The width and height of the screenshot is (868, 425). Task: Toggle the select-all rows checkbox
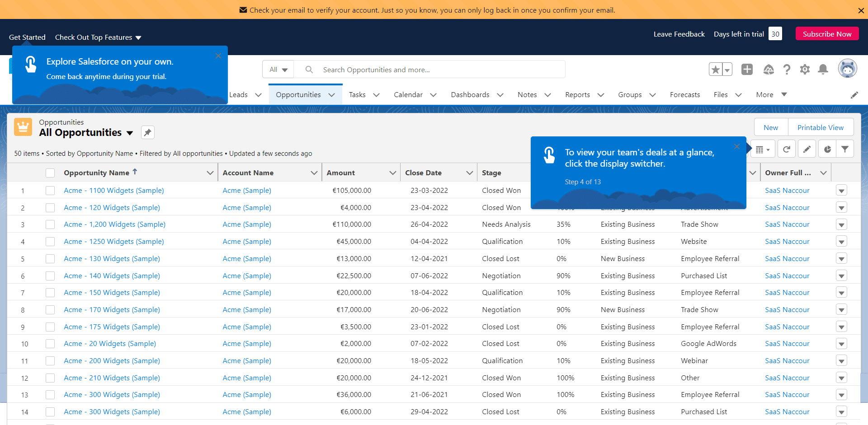(50, 173)
